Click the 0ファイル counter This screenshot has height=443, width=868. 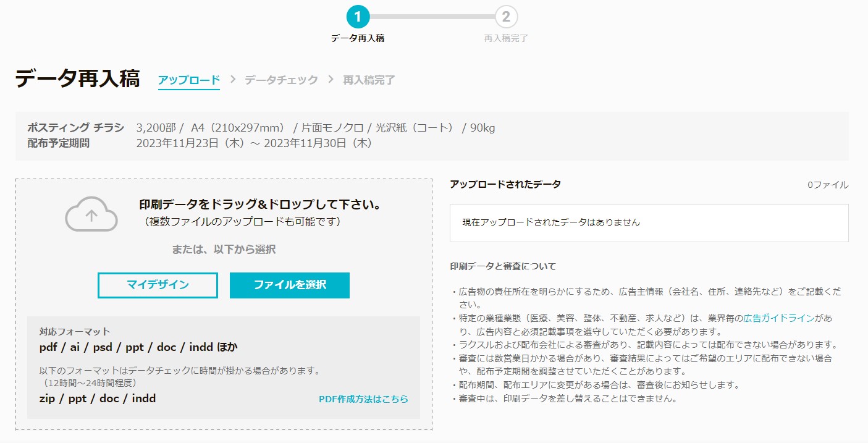tap(828, 185)
